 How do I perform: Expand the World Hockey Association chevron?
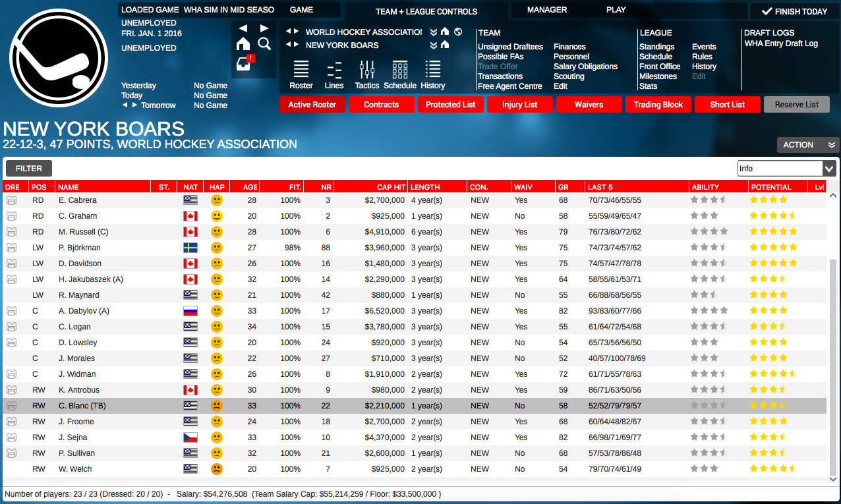point(434,31)
